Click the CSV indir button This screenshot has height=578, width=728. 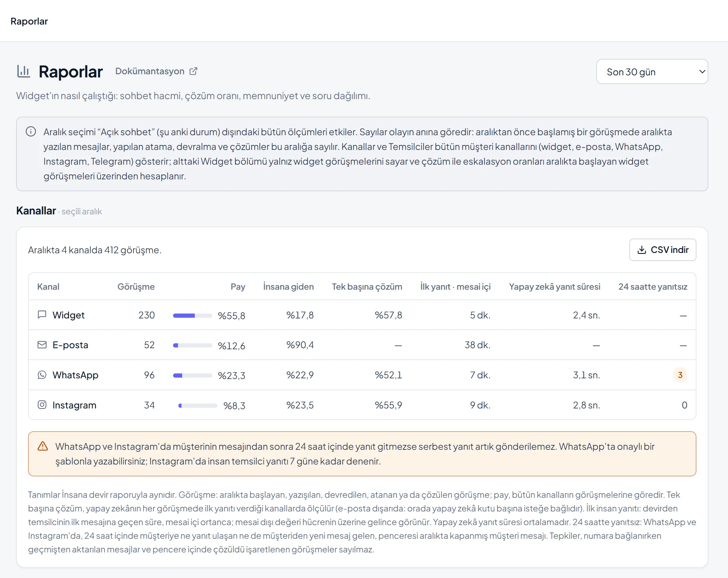coord(662,250)
